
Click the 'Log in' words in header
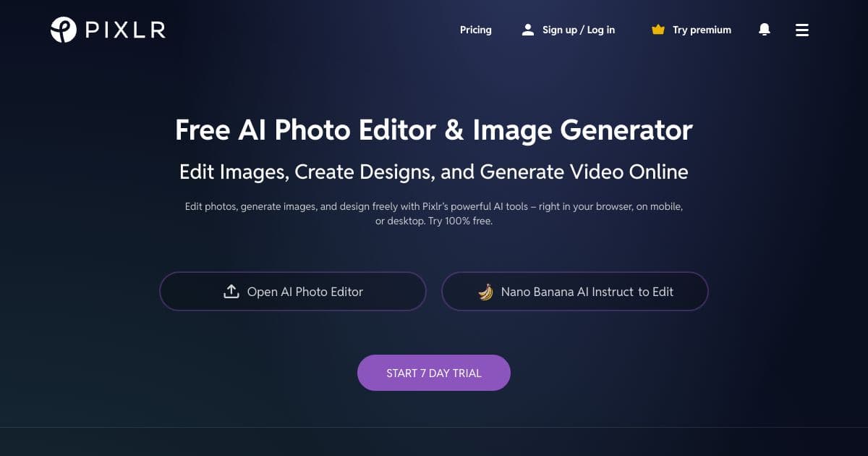(x=601, y=30)
